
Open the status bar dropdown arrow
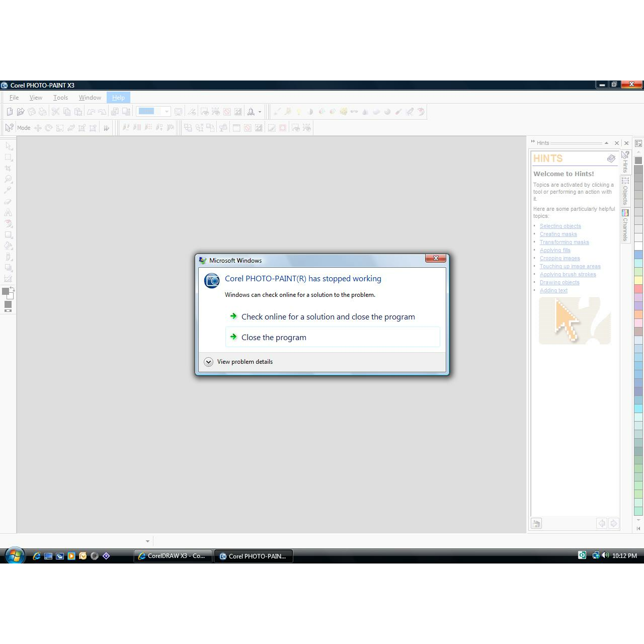coord(147,541)
